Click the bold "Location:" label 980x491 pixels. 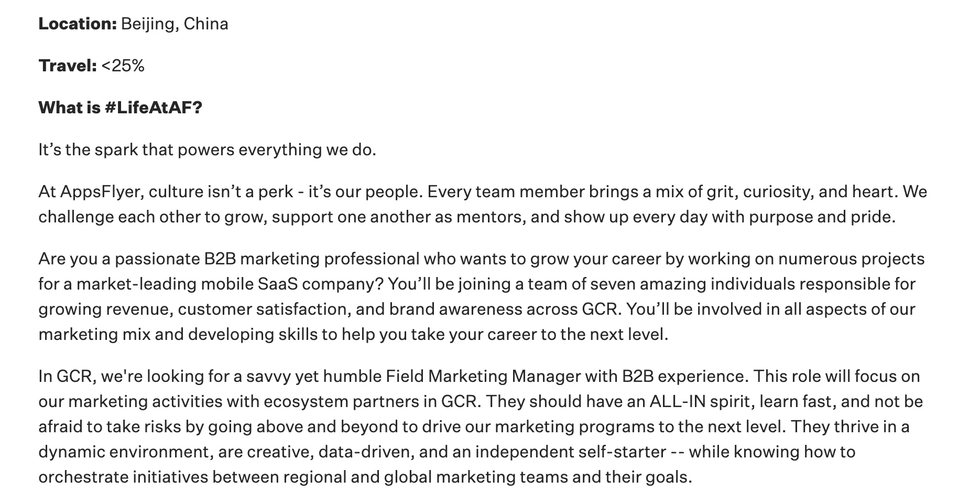(x=78, y=24)
